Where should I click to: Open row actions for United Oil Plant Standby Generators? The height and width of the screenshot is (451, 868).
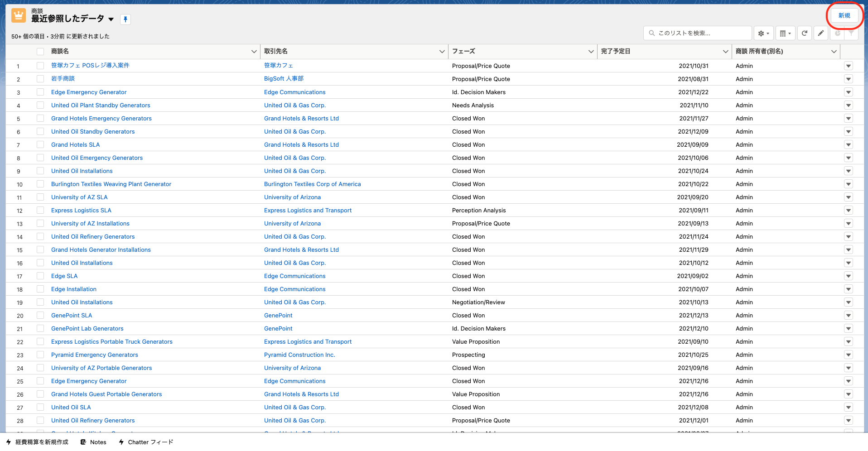coord(849,105)
